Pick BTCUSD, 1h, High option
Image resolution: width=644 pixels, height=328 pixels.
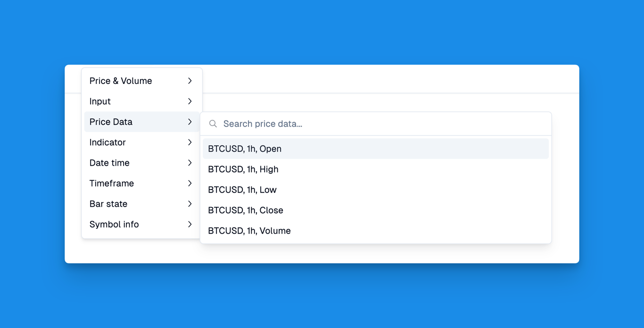(376, 169)
